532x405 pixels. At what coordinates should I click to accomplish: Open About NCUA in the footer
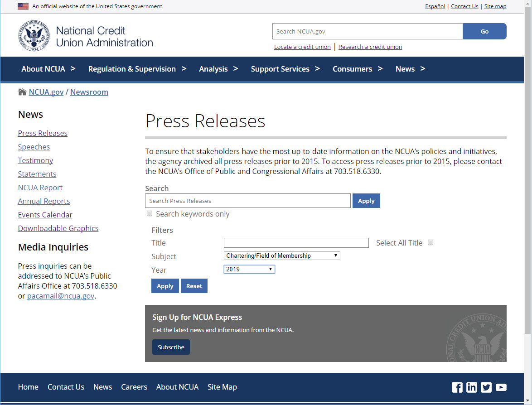click(178, 387)
